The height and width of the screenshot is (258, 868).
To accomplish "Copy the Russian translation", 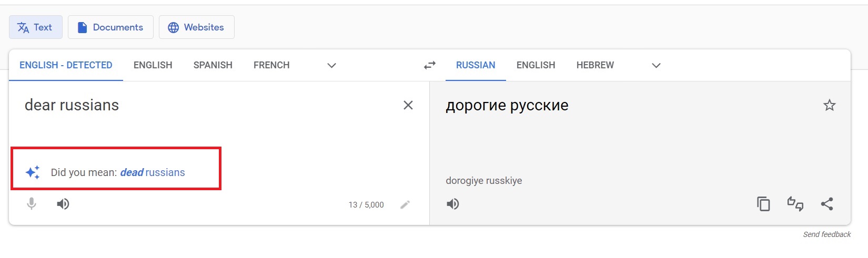I will pos(763,204).
